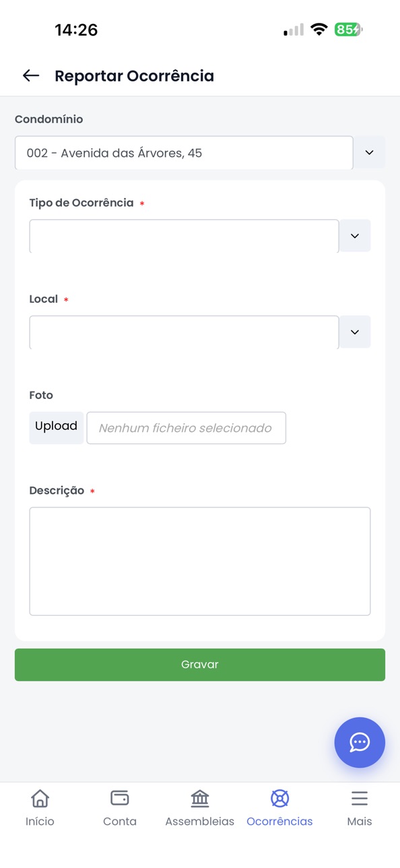Switch to the Assembleias tab label
Image resolution: width=400 pixels, height=868 pixels.
pyautogui.click(x=200, y=822)
